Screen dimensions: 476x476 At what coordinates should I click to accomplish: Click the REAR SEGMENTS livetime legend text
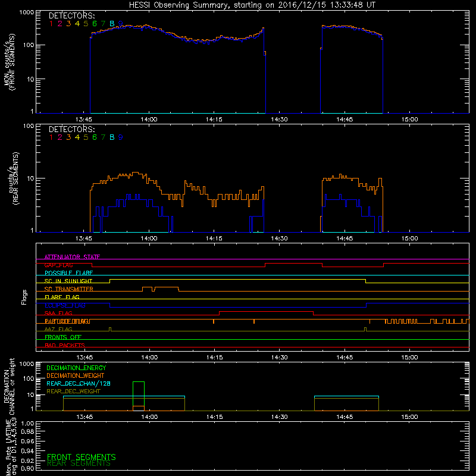[79, 464]
